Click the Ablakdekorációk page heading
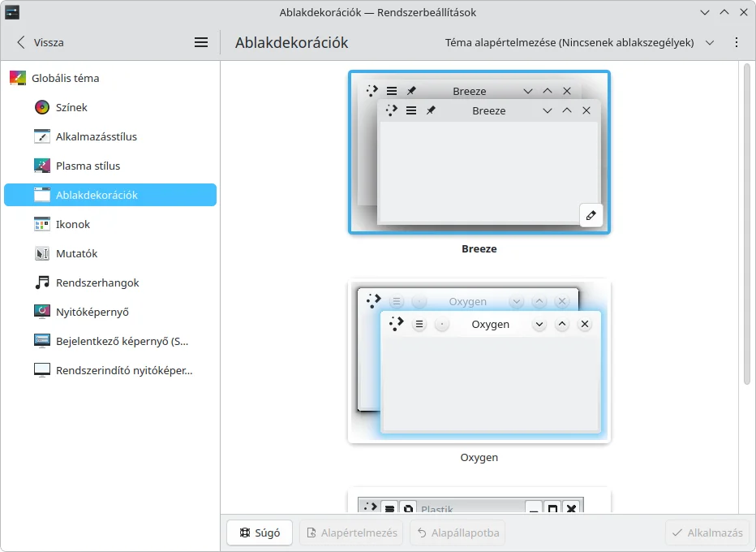 tap(292, 42)
